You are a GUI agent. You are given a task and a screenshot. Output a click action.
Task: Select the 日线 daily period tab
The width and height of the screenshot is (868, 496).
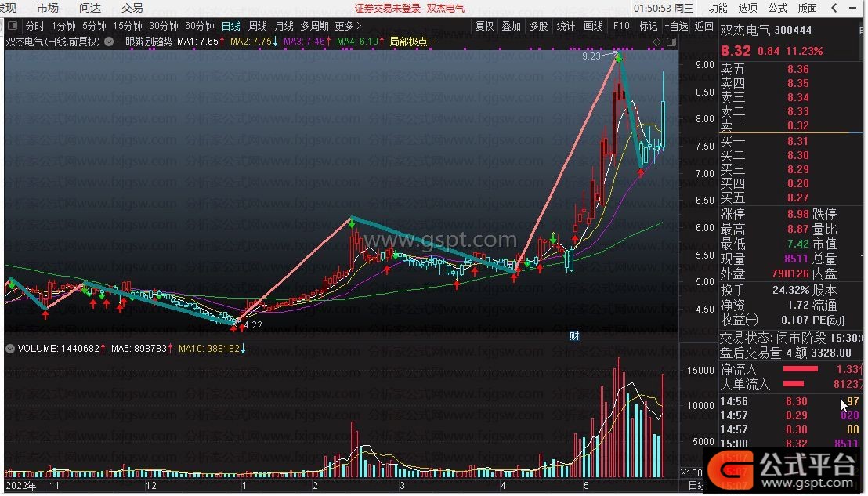(231, 26)
